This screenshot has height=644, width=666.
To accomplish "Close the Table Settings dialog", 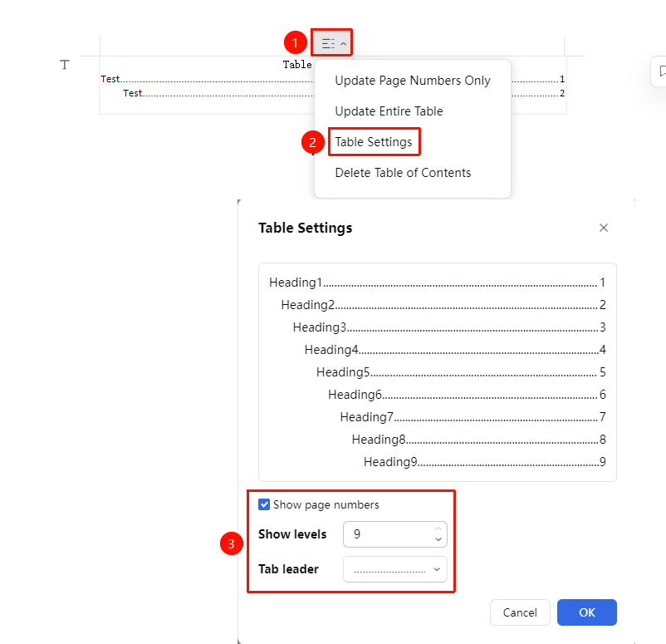I will 603,228.
